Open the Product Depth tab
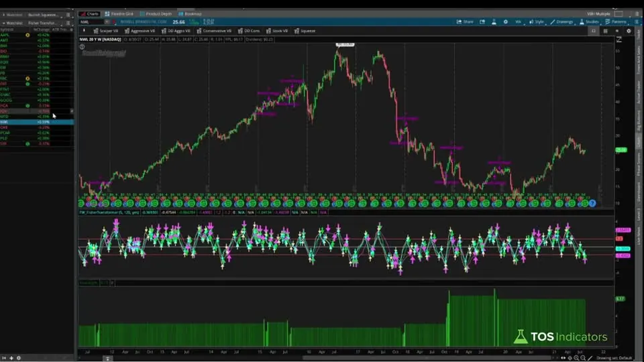This screenshot has width=644, height=362. [156, 13]
